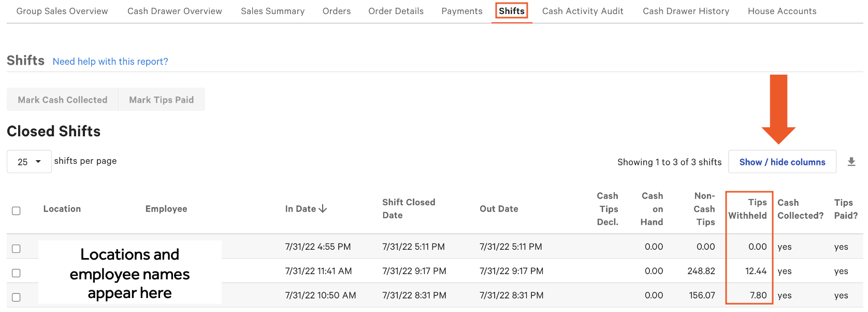
Task: Tick the 10:50 AM shift checkbox
Action: click(x=16, y=297)
